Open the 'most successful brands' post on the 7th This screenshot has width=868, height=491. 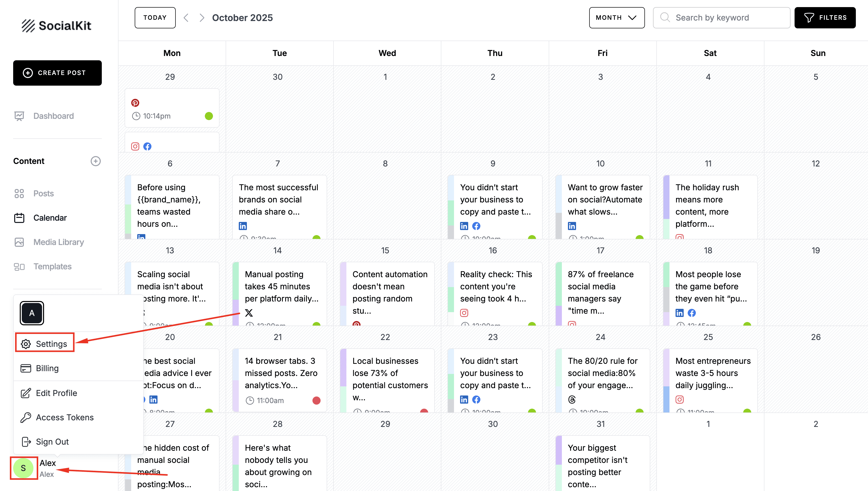279,207
